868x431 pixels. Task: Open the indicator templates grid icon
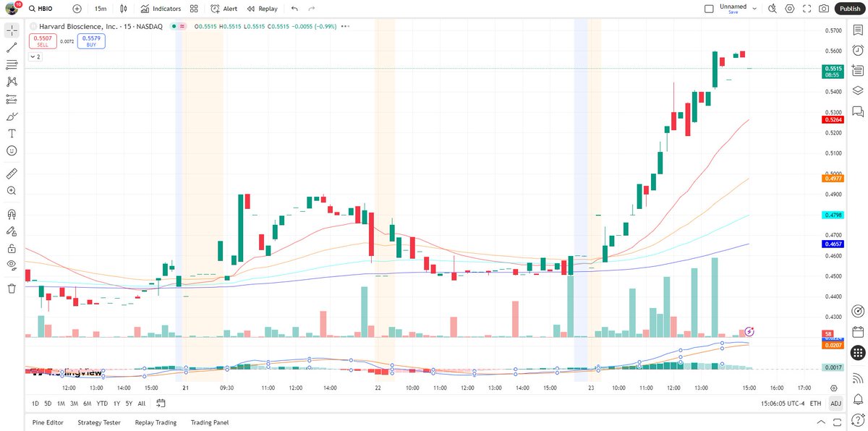194,9
